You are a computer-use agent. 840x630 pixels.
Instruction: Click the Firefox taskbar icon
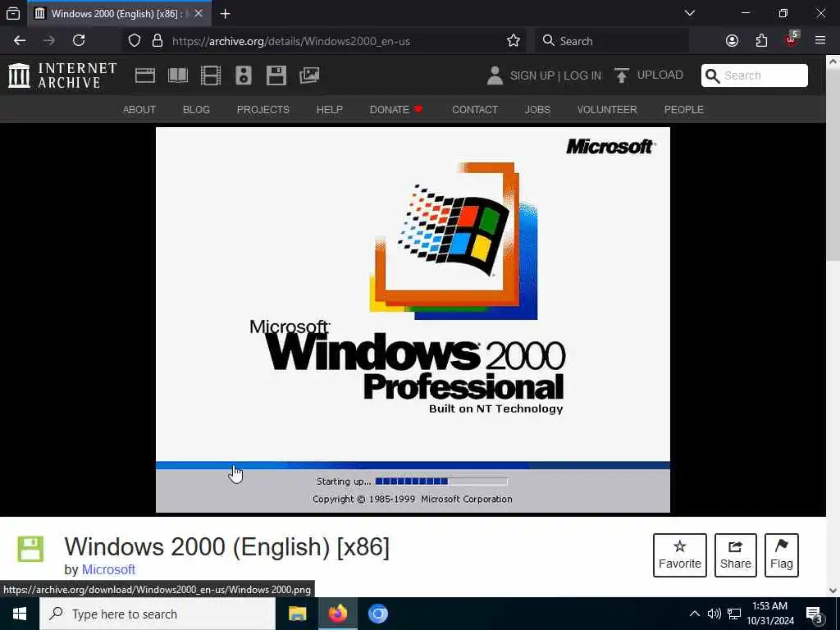[338, 614]
